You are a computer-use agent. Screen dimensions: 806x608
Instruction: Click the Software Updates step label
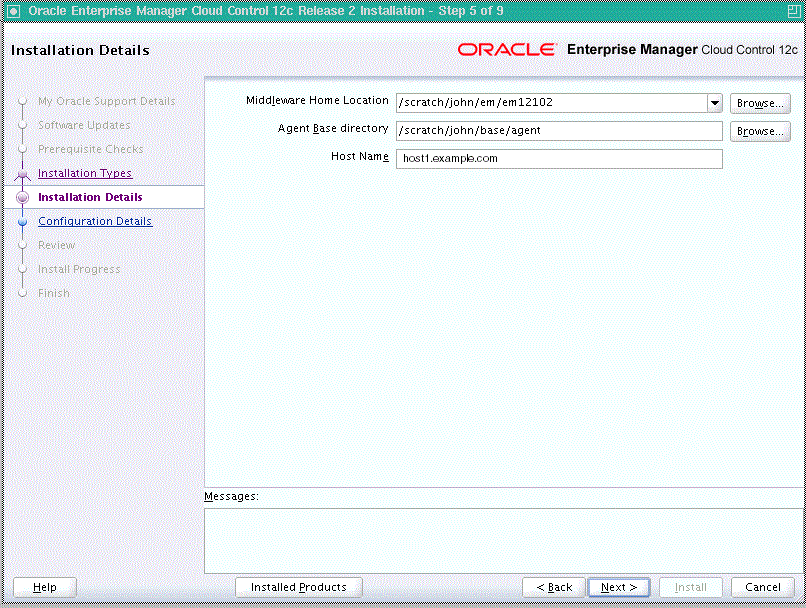(84, 125)
